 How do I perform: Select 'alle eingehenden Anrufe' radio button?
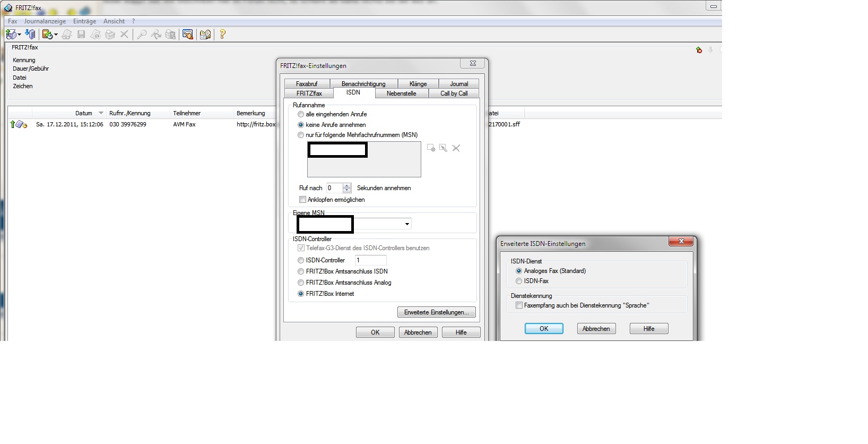(x=301, y=114)
